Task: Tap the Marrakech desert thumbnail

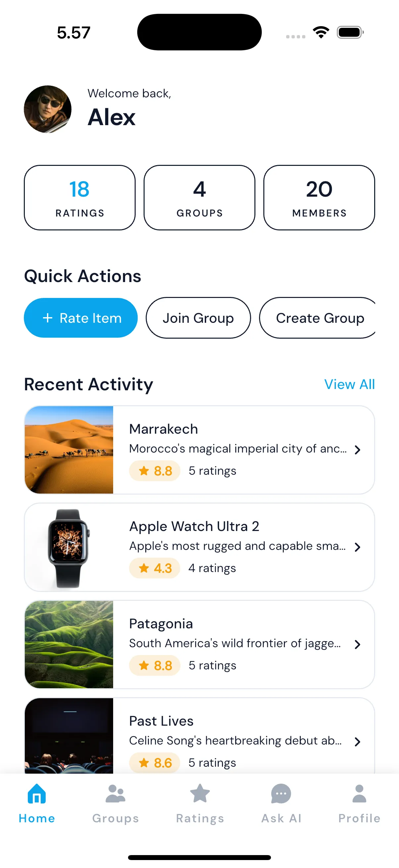Action: (69, 450)
